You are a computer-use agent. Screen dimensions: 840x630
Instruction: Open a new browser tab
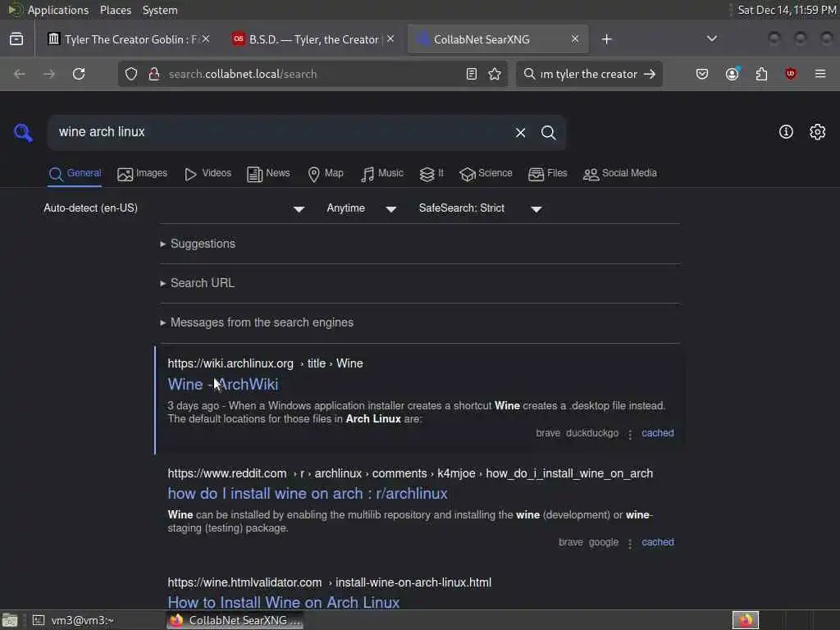pos(606,39)
